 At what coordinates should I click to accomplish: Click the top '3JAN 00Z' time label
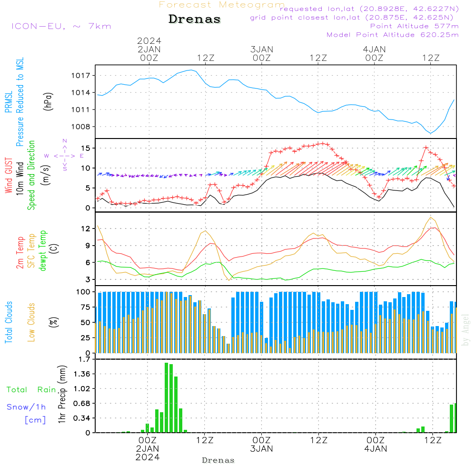click(x=262, y=54)
